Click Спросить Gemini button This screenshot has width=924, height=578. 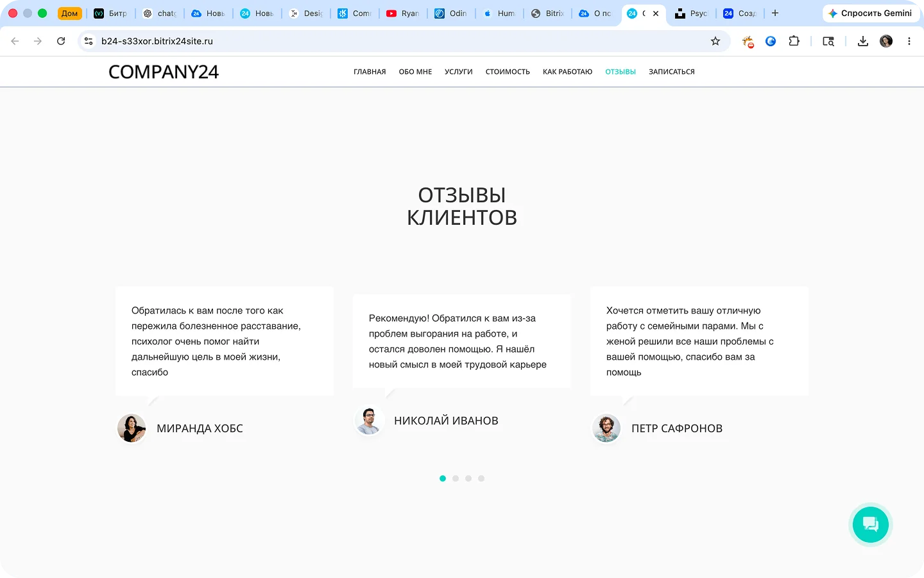point(871,13)
